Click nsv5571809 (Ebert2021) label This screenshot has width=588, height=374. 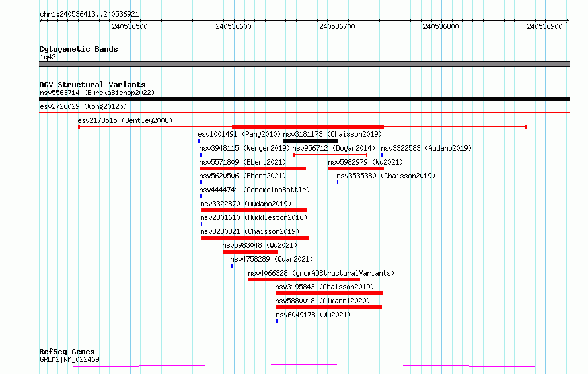242,162
